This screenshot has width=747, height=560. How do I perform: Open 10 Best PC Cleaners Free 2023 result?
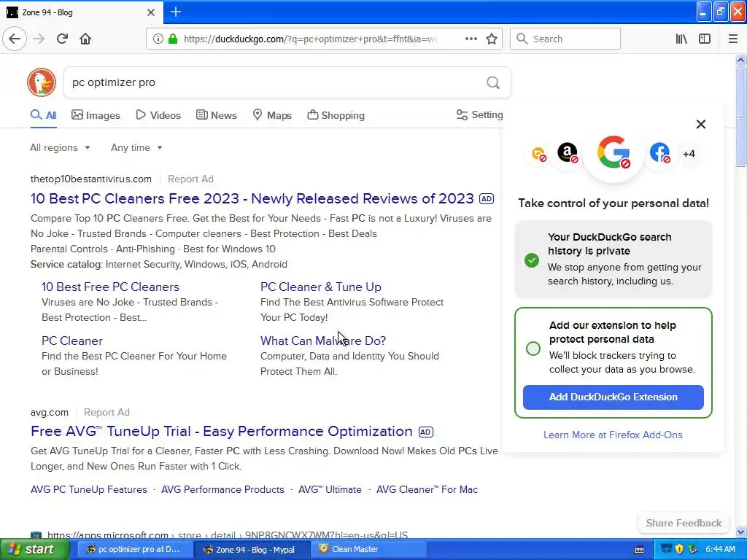[252, 198]
